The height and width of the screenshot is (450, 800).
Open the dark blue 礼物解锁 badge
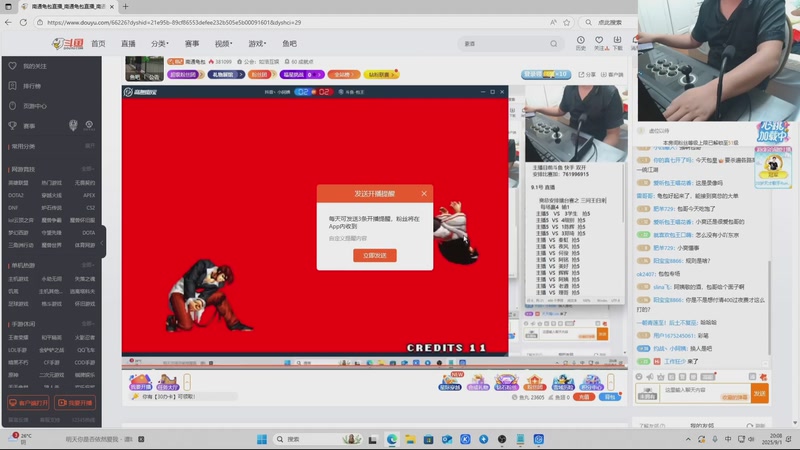tap(226, 74)
